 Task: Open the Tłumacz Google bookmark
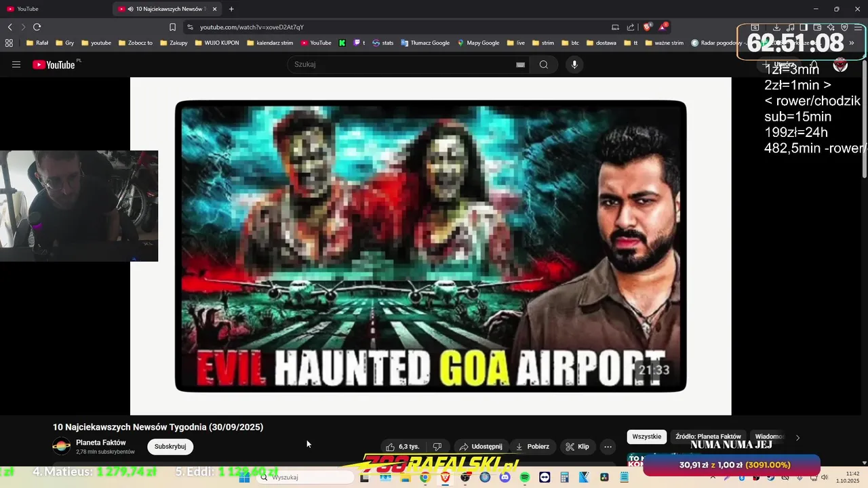[x=425, y=43]
